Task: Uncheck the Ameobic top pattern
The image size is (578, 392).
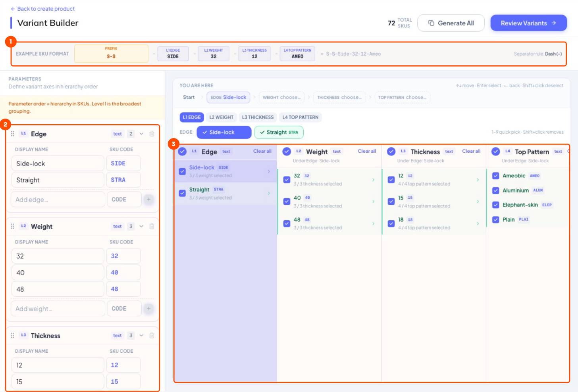Action: 495,176
